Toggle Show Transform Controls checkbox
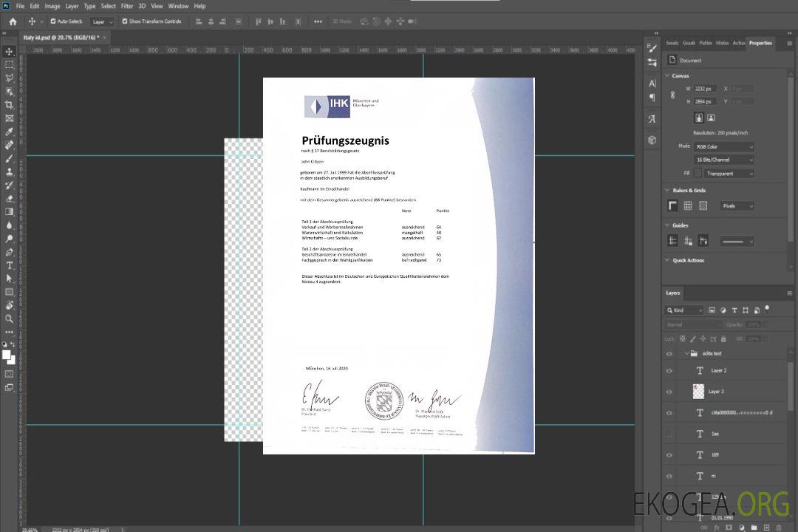The height and width of the screenshot is (532, 798). pyautogui.click(x=125, y=21)
